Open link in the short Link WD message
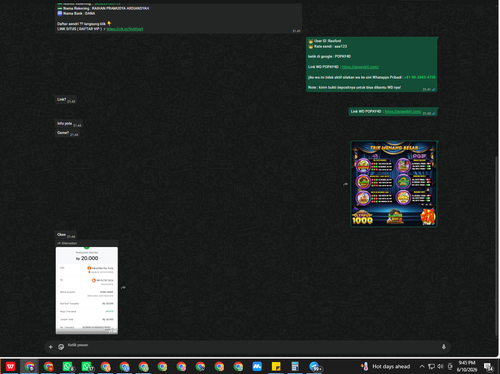 pos(403,112)
